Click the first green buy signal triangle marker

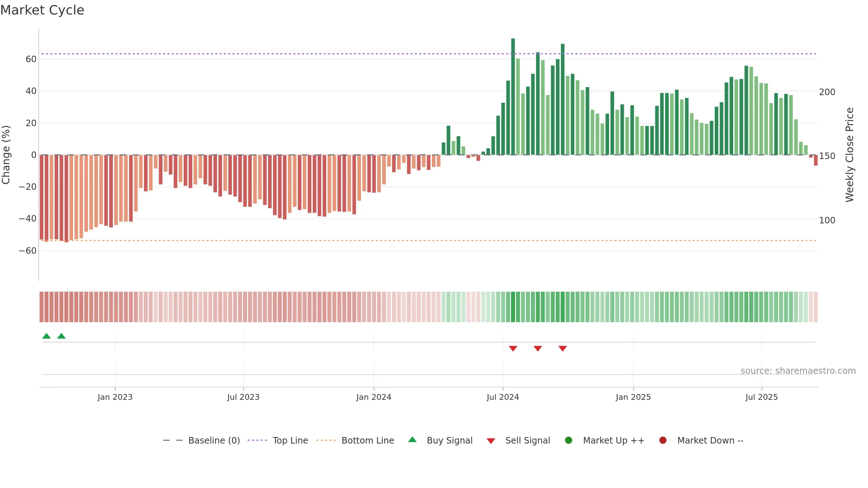(x=46, y=336)
